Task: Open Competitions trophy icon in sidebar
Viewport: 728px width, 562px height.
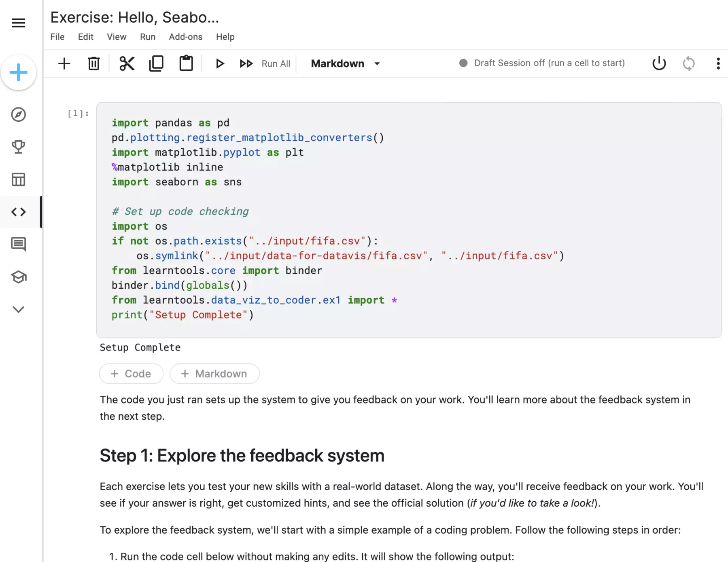Action: coord(19,147)
